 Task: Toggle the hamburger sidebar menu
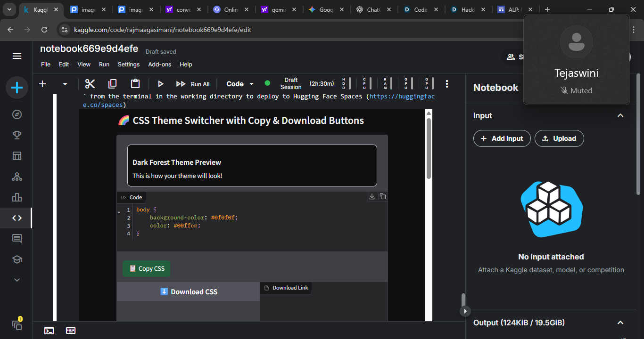[17, 56]
